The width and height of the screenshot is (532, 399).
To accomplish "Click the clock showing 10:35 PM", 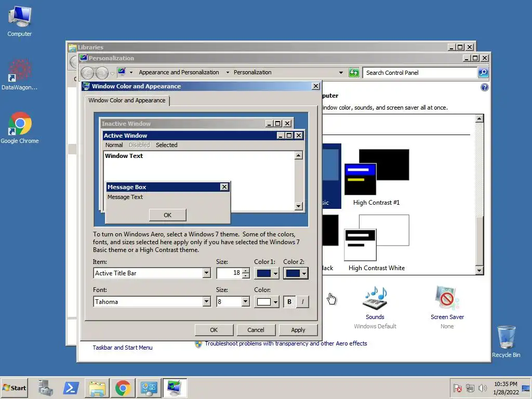I will (506, 384).
